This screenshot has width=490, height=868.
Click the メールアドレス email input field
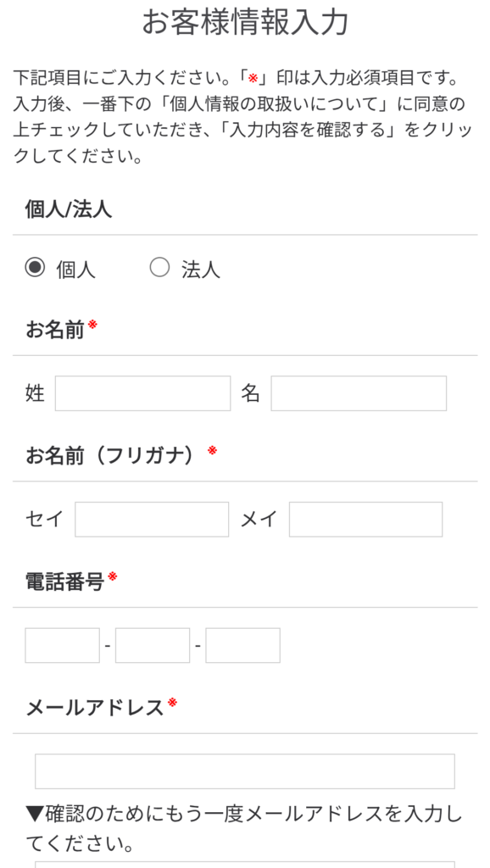[x=245, y=771]
